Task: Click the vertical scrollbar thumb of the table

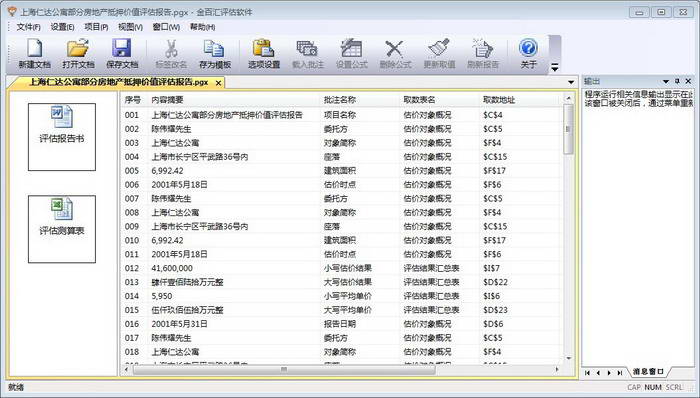Action: pos(568,129)
